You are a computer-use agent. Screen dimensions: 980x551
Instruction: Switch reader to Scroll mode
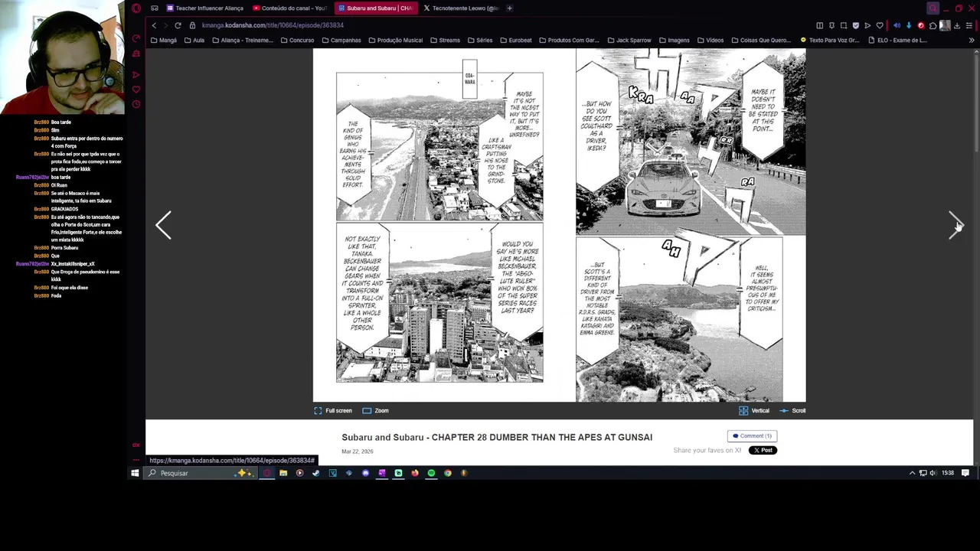tap(792, 411)
